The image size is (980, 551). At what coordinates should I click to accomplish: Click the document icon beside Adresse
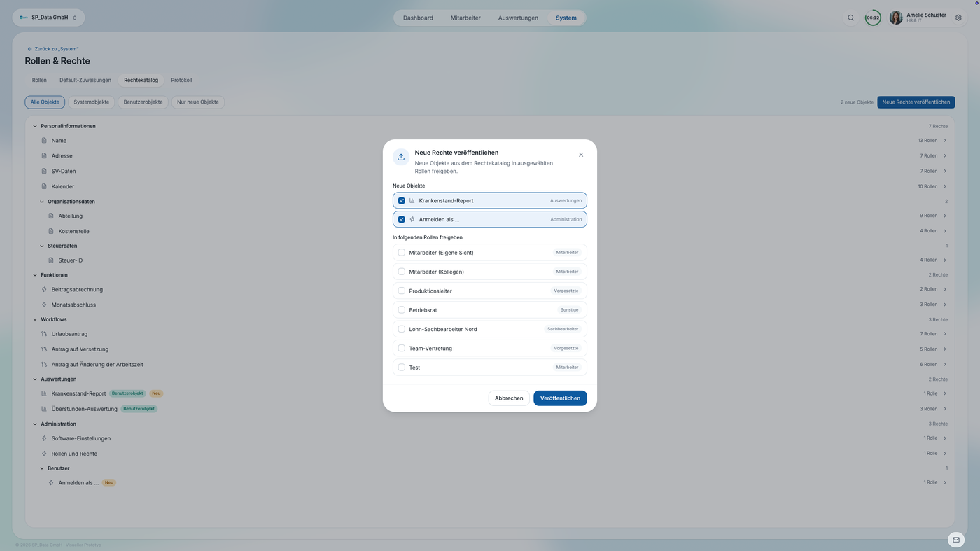click(44, 156)
